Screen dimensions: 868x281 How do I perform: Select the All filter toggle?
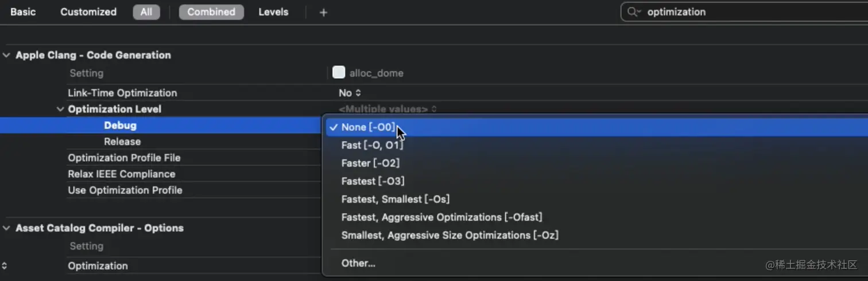pyautogui.click(x=146, y=12)
